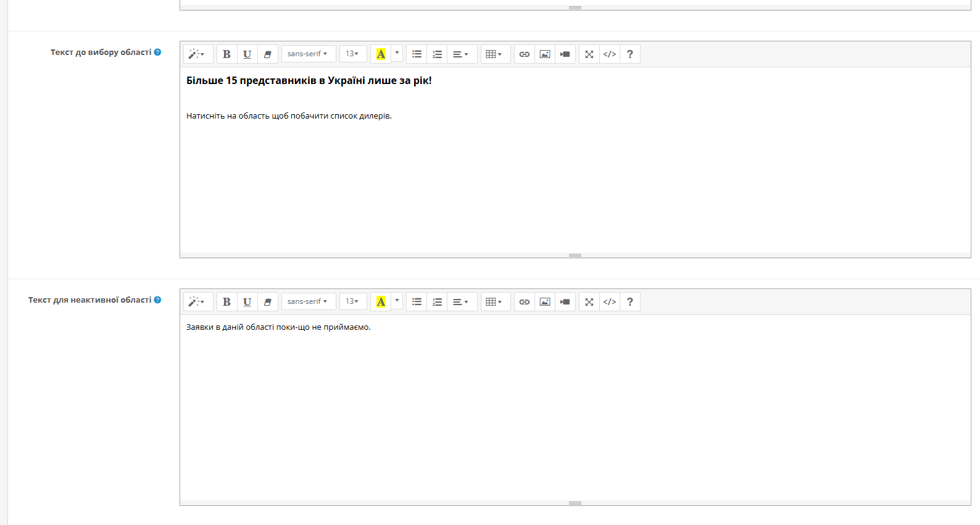Insert bulleted list in 'Текст до вибору області' editor
The width and height of the screenshot is (980, 525).
coord(417,54)
